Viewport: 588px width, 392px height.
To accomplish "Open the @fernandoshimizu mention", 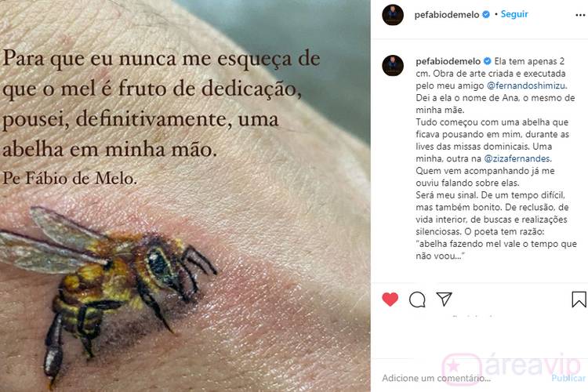I will [x=526, y=85].
